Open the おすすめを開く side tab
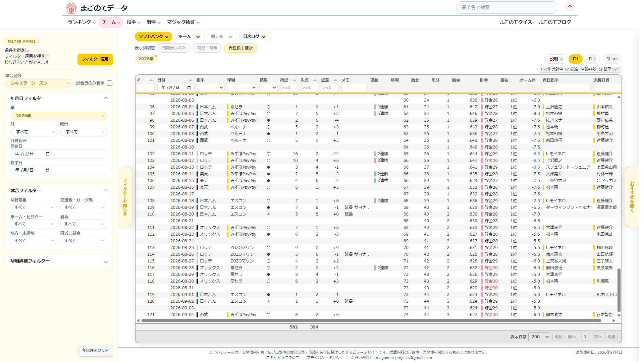 (x=632, y=197)
